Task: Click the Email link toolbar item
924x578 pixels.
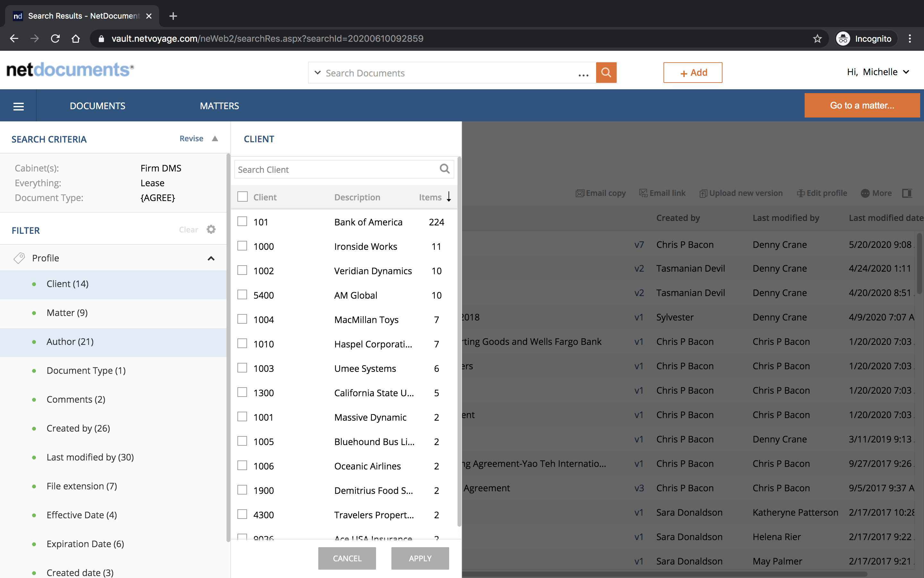Action: coord(663,193)
